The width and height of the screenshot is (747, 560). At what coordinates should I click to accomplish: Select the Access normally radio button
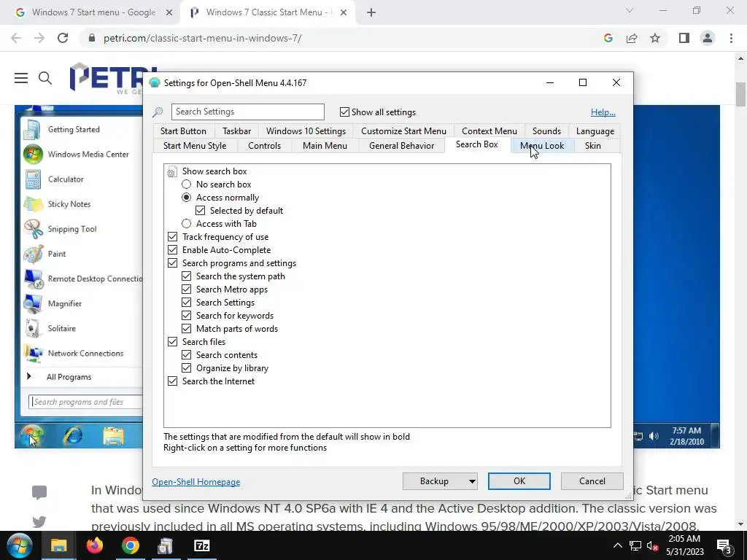pyautogui.click(x=186, y=197)
